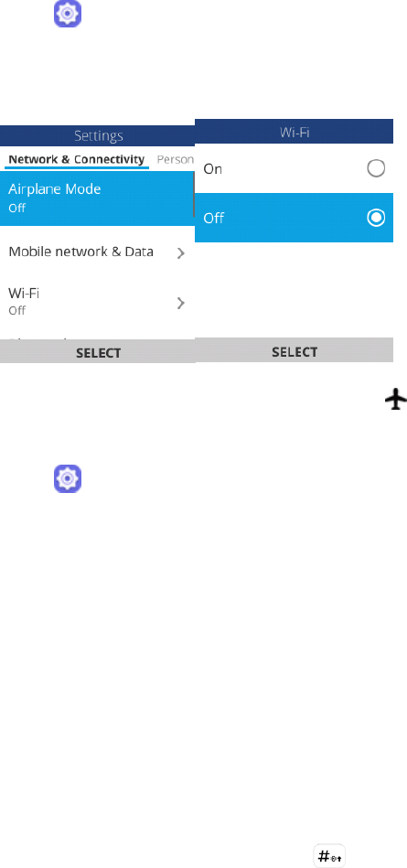Switch to the partially visible Person tab

pyautogui.click(x=175, y=159)
